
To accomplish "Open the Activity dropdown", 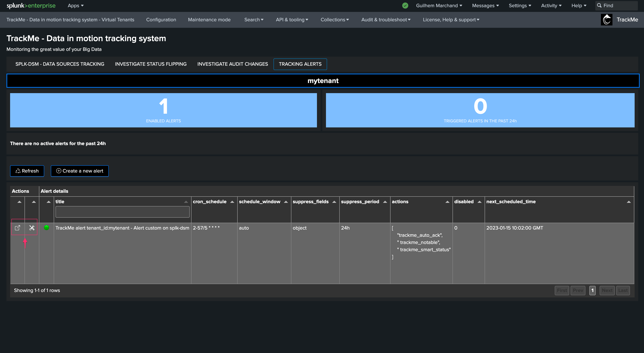I will tap(551, 5).
